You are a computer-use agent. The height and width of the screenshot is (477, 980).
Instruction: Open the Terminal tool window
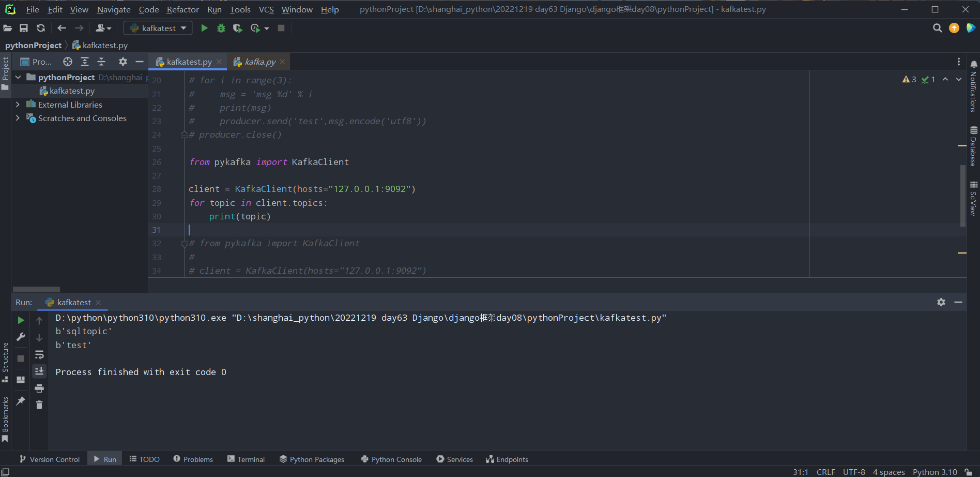(x=246, y=459)
